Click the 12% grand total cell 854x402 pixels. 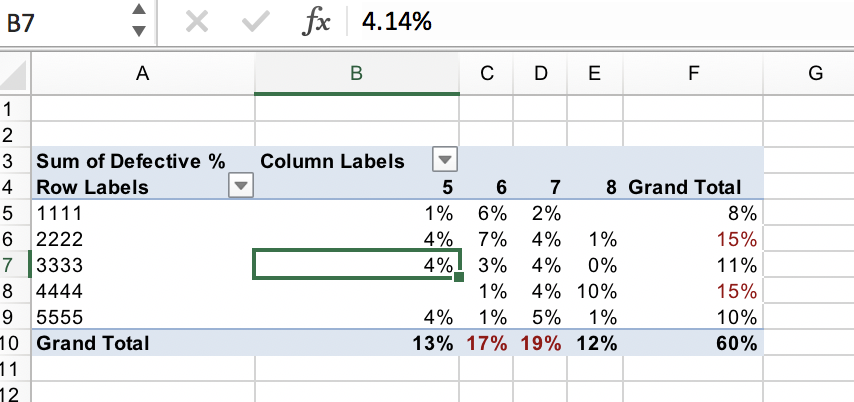pos(595,343)
